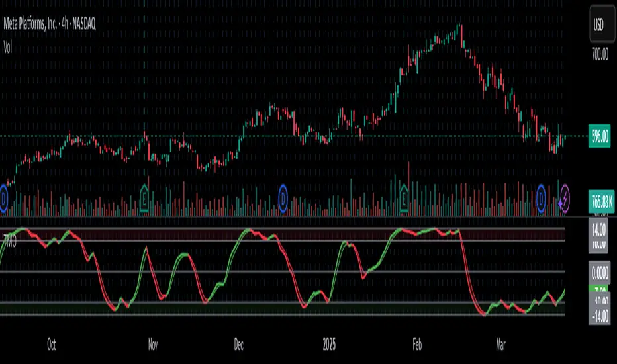The width and height of the screenshot is (617, 364).
Task: Click the purple lightning event icon
Action: click(x=565, y=199)
